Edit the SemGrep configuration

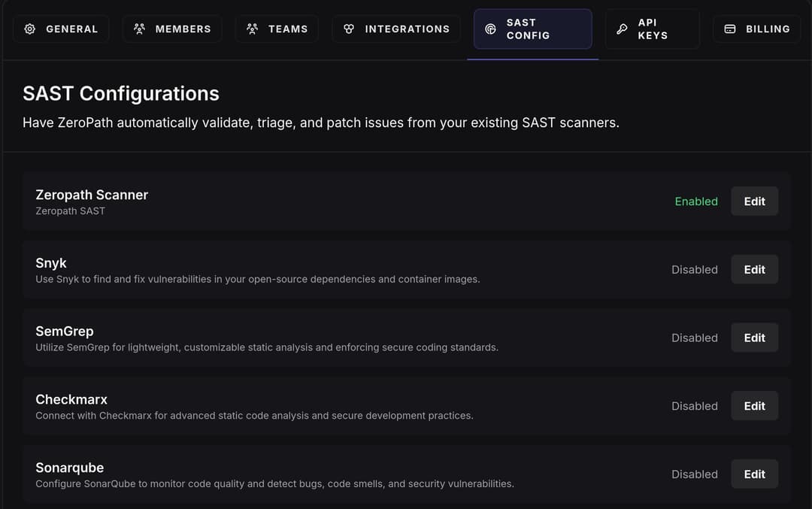coord(754,338)
